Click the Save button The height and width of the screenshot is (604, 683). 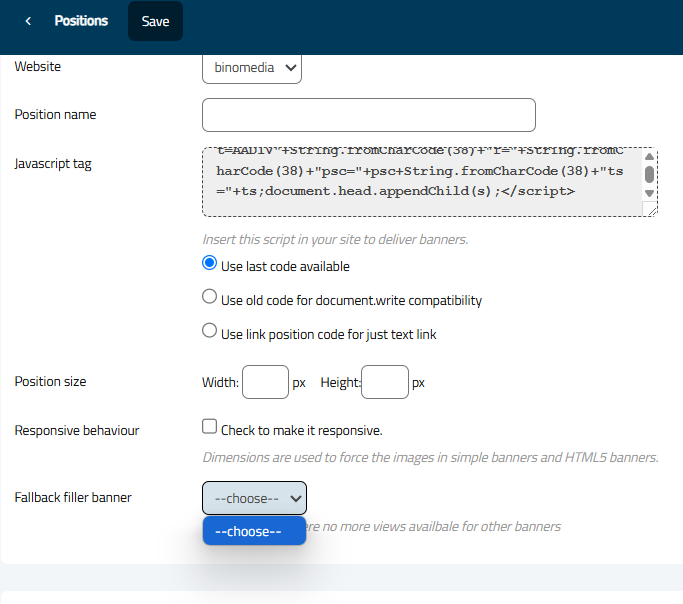point(155,21)
